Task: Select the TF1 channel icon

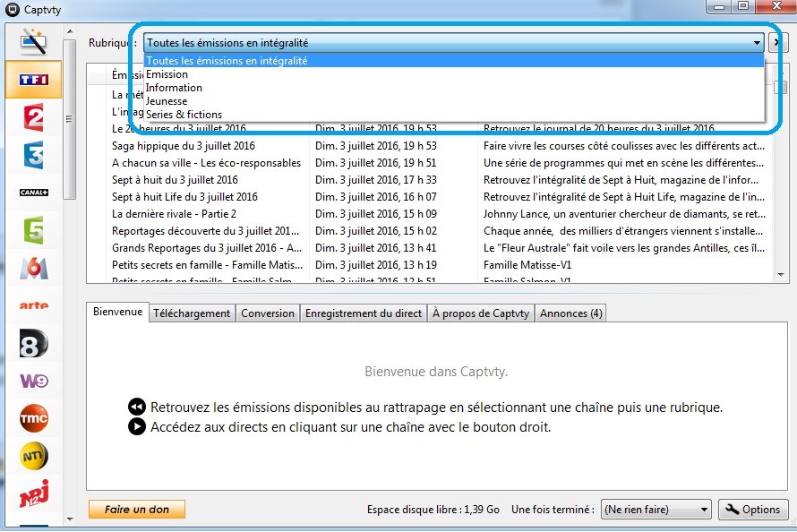Action: [33, 80]
